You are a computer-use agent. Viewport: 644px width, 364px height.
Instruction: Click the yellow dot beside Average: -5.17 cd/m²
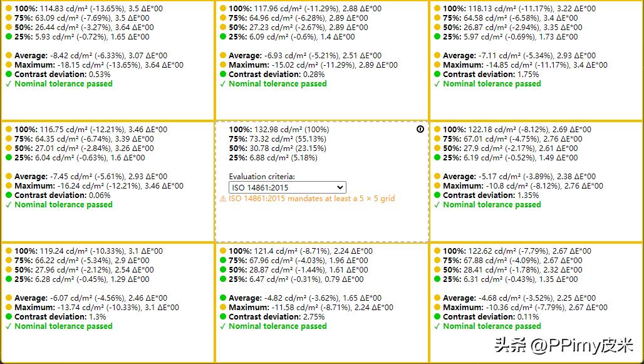click(x=437, y=176)
